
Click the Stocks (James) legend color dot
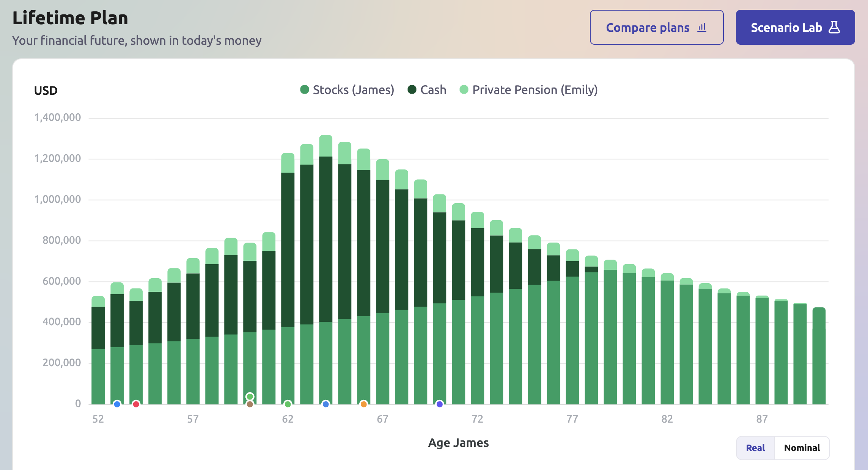click(x=304, y=89)
